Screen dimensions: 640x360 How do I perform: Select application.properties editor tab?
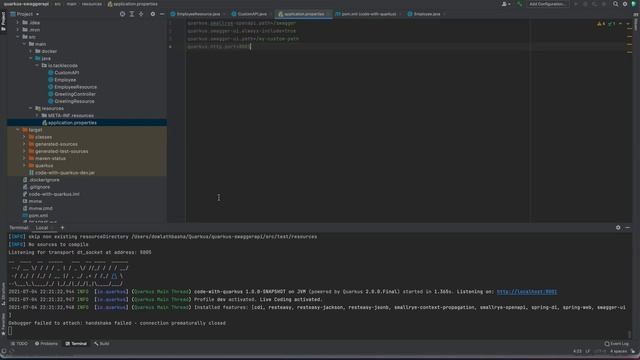304,14
